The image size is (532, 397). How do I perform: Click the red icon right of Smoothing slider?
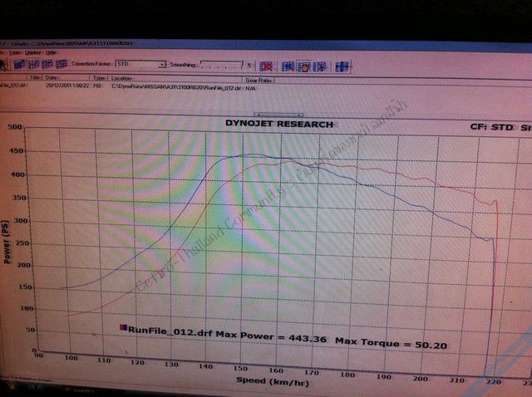[266, 66]
